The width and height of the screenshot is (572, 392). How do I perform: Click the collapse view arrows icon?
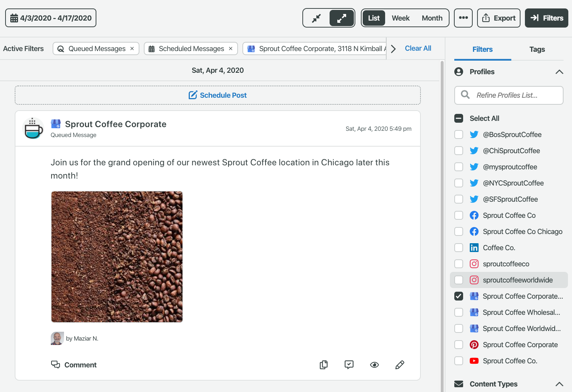point(316,18)
